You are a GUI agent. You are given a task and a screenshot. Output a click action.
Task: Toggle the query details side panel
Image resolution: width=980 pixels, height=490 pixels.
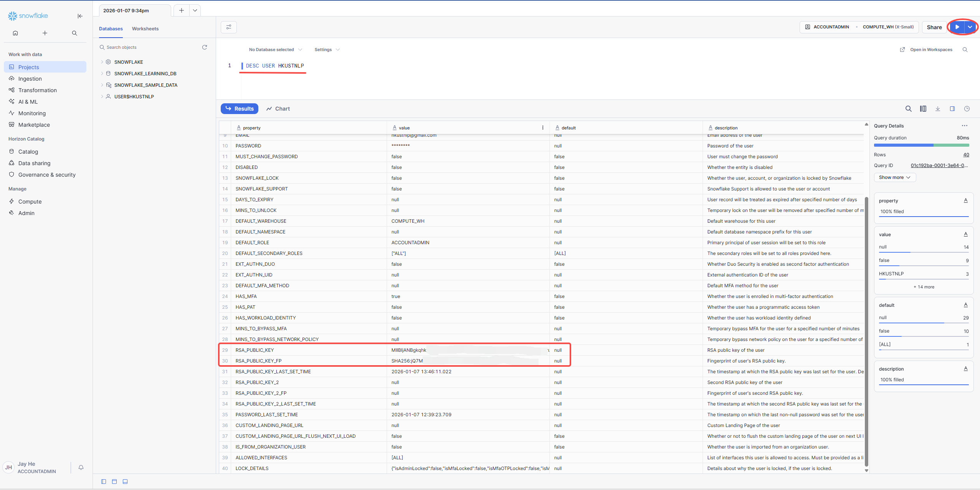click(x=952, y=109)
